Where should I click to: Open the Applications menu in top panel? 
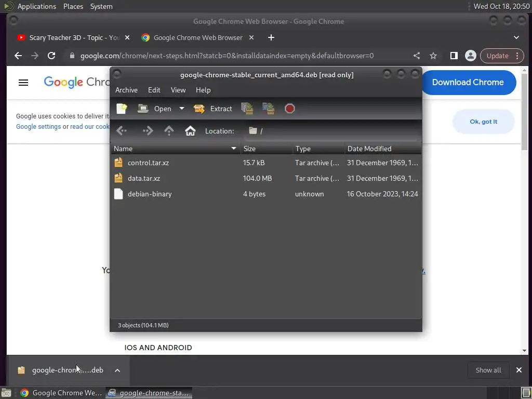(37, 6)
